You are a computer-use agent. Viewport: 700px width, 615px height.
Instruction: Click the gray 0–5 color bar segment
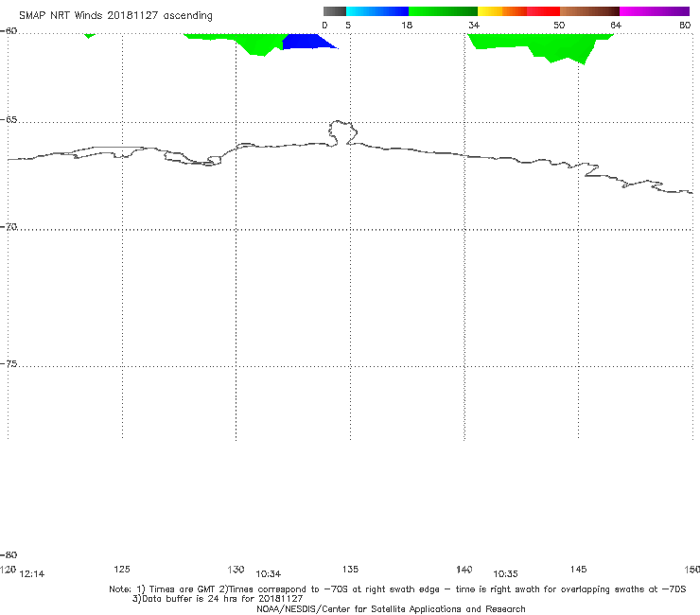tap(334, 11)
